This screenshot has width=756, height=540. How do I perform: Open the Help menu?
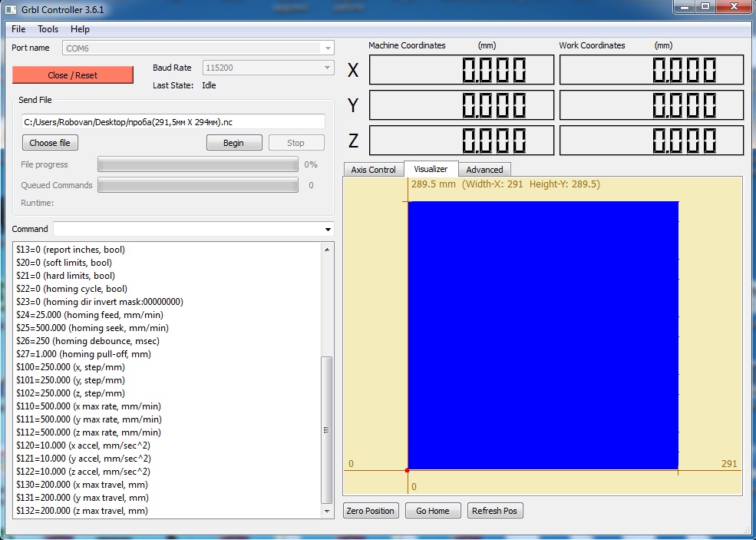[x=80, y=29]
